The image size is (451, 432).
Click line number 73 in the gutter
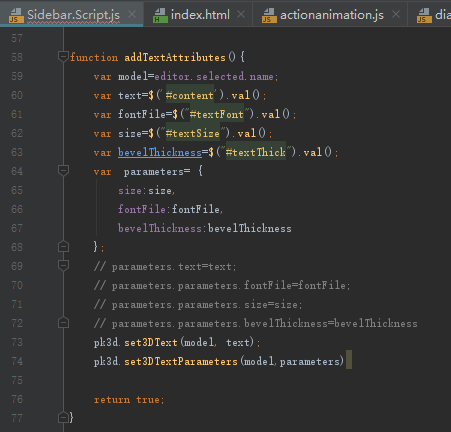click(x=17, y=342)
